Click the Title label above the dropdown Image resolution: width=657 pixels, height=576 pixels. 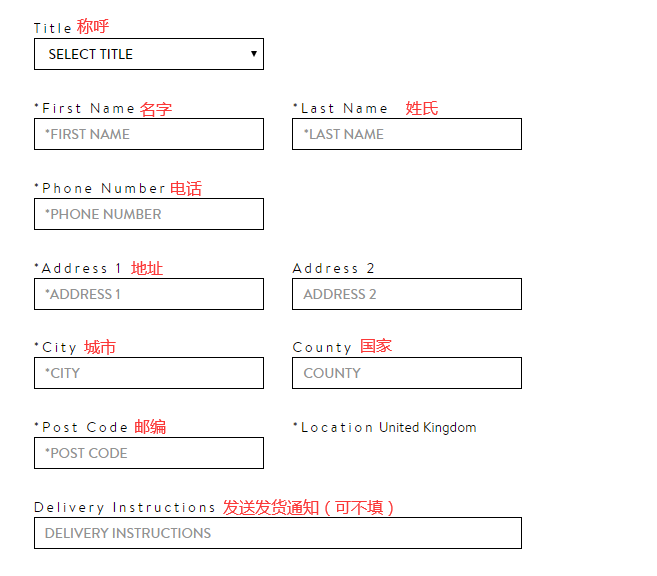pos(52,28)
